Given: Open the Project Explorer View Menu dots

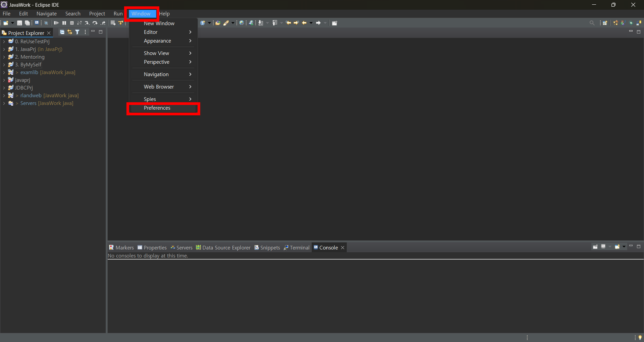Looking at the screenshot, I should pyautogui.click(x=85, y=32).
